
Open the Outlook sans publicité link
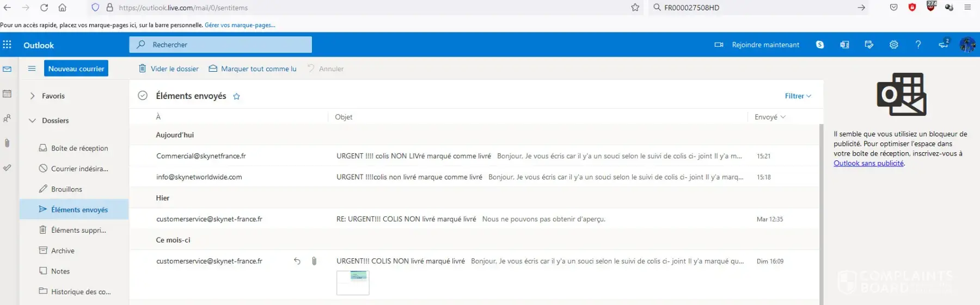pos(868,163)
